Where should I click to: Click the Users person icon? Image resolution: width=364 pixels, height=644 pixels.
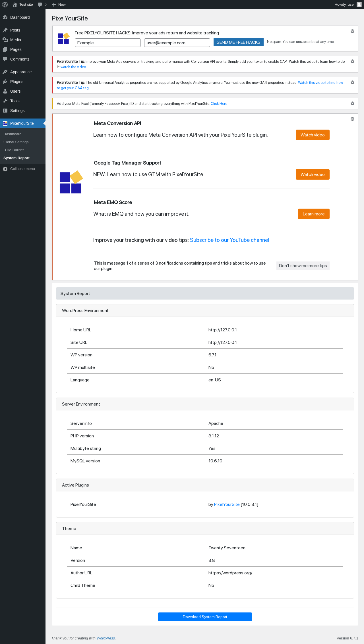coord(5,91)
